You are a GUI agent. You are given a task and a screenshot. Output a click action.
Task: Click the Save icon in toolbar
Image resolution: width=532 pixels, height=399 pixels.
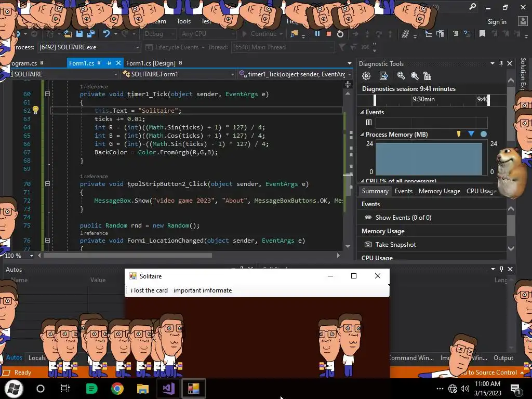click(x=79, y=34)
